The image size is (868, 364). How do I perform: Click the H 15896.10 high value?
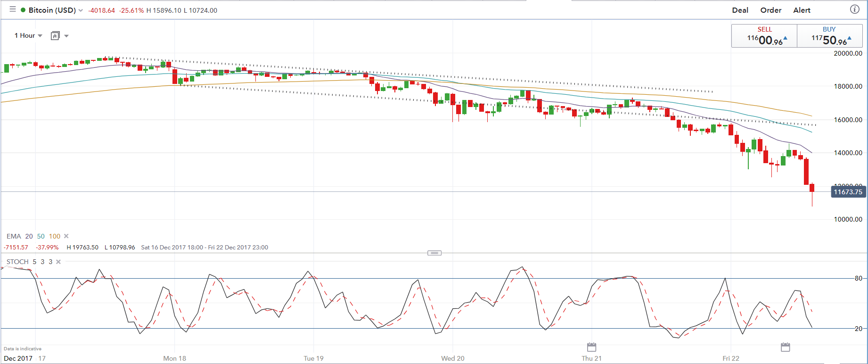[164, 10]
